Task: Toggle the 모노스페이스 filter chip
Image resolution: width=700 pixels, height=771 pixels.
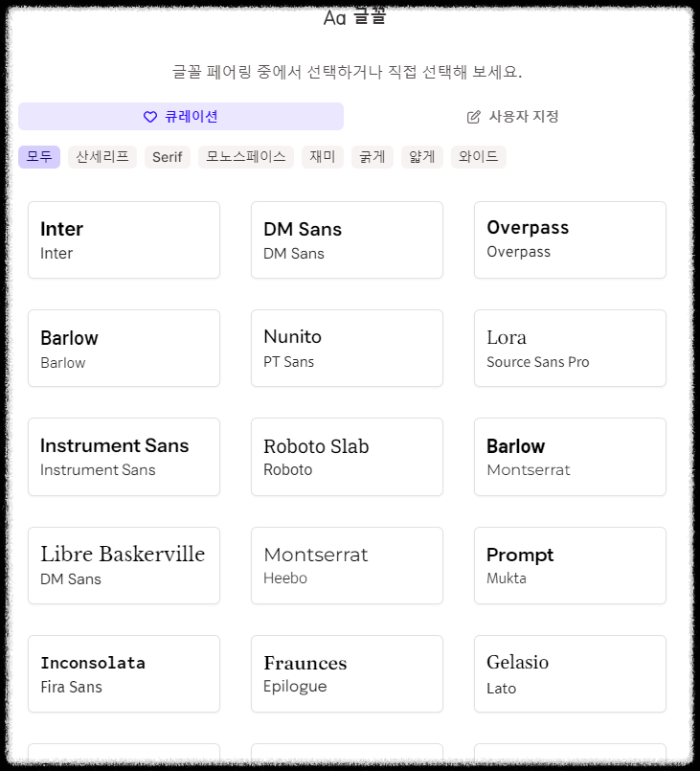Action: point(245,156)
